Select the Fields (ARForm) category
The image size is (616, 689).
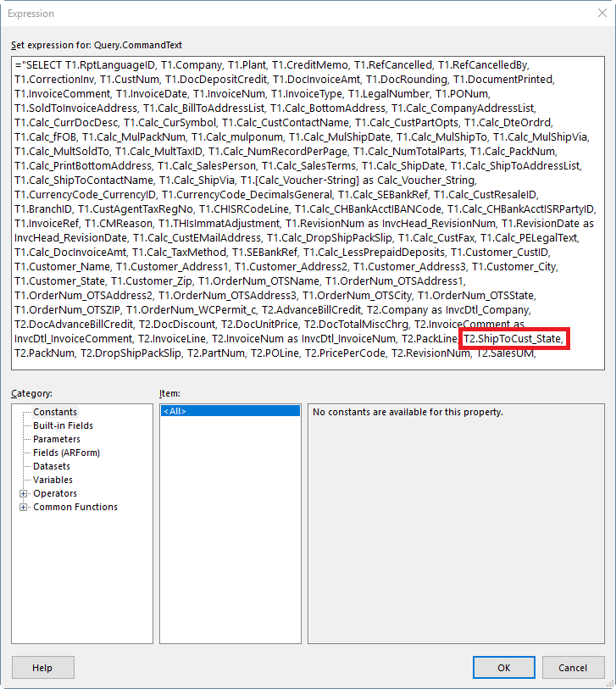[x=66, y=453]
